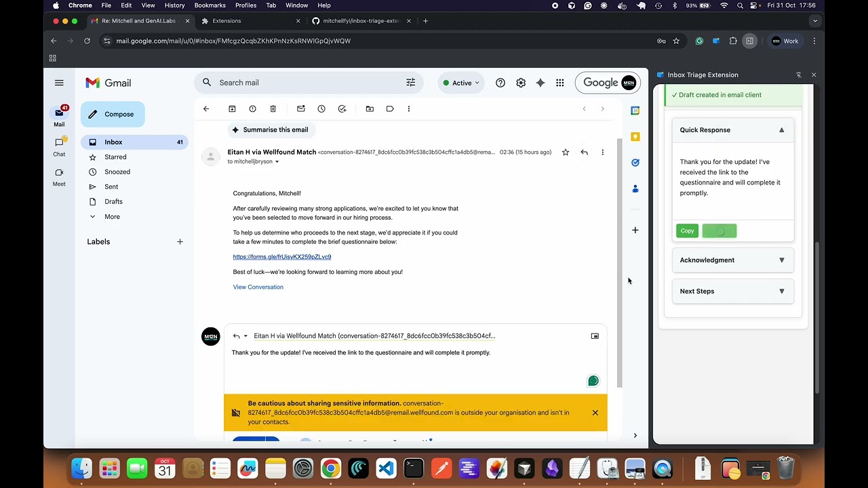Open Grammarly extension in Chrome toolbar
The width and height of the screenshot is (868, 488).
pyautogui.click(x=699, y=41)
